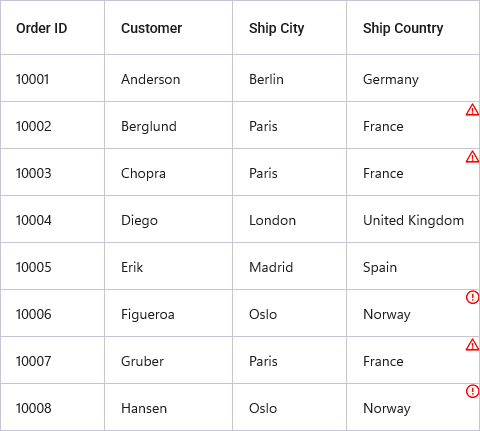Click the Berlin ship city cell
Image resolution: width=480 pixels, height=431 pixels.
(x=289, y=78)
